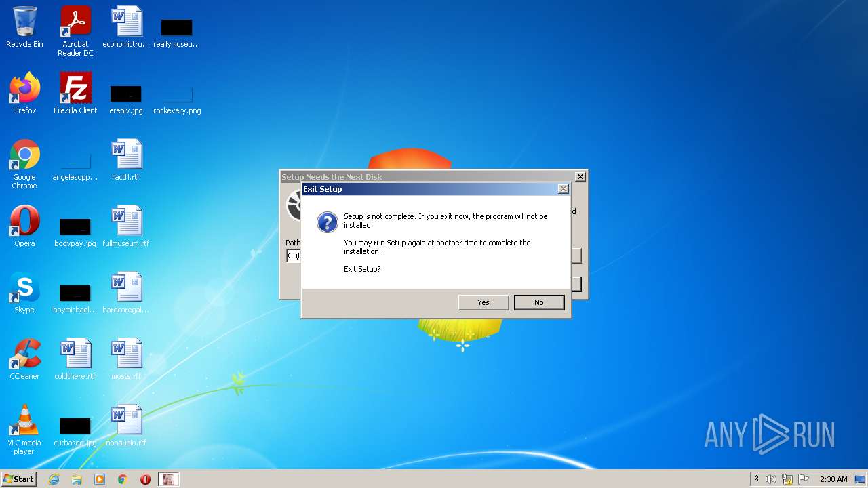This screenshot has height=488, width=868.
Task: Click the Path input field in setup window
Action: [x=294, y=256]
